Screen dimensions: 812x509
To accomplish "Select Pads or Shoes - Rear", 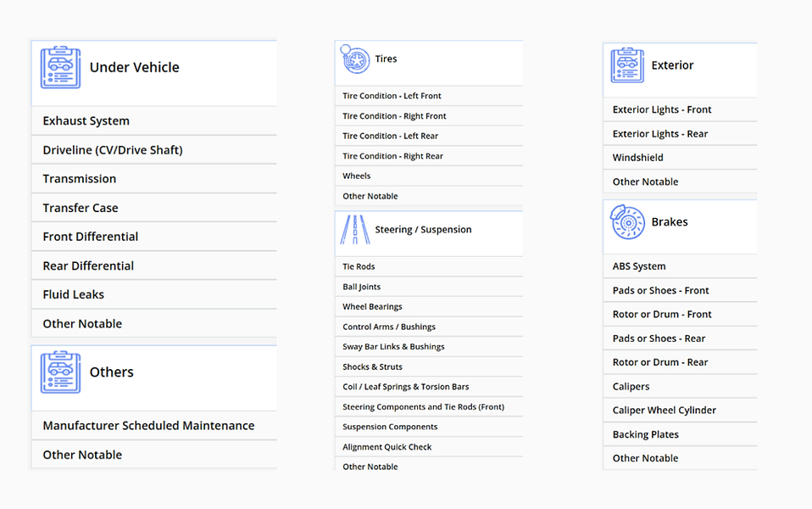I will pos(680,338).
